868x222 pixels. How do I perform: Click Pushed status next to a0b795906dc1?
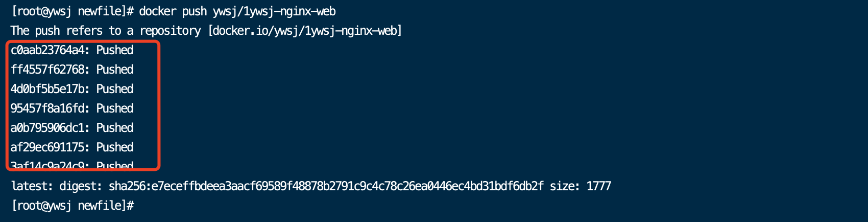point(115,128)
